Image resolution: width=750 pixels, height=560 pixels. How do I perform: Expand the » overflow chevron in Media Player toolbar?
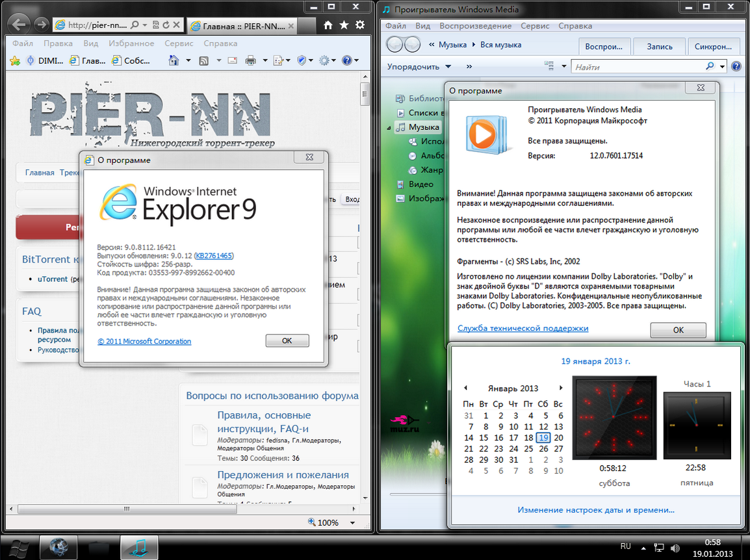tap(469, 66)
